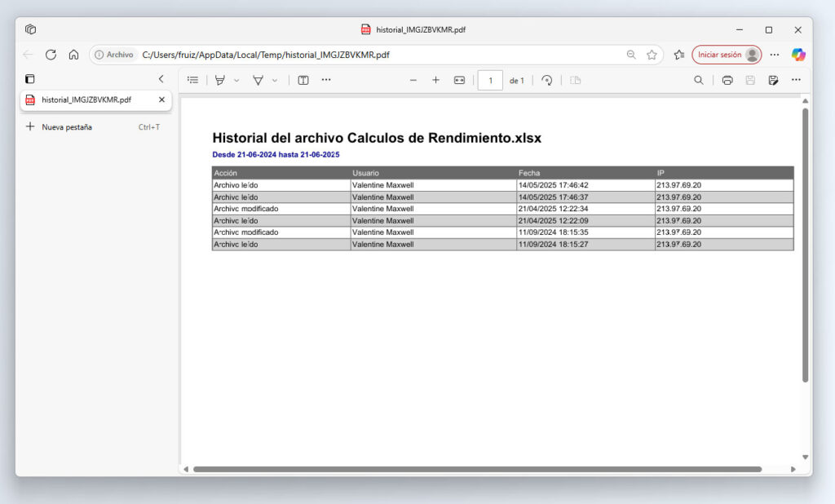The image size is (835, 504).
Task: Open the Copilot sidebar
Action: (797, 55)
